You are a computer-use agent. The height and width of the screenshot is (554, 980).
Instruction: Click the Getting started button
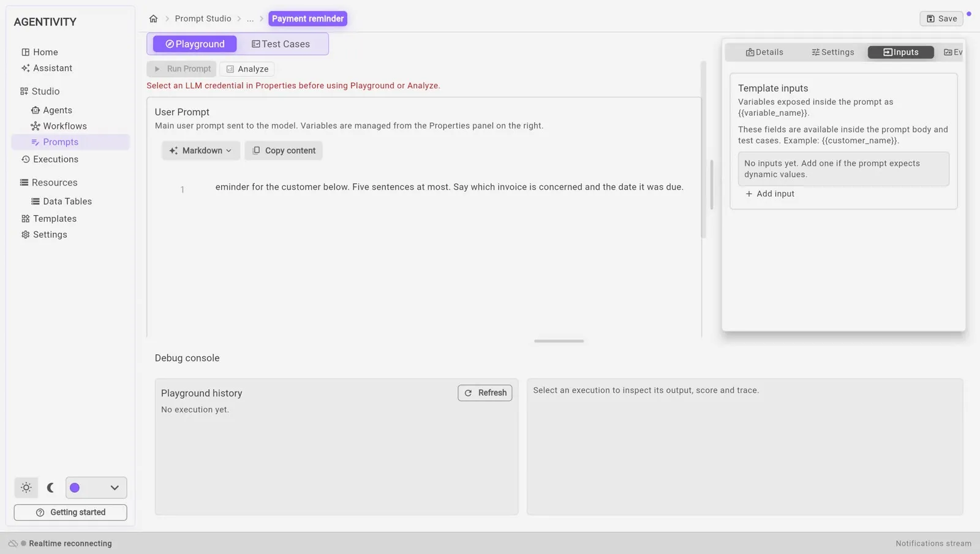(x=70, y=512)
